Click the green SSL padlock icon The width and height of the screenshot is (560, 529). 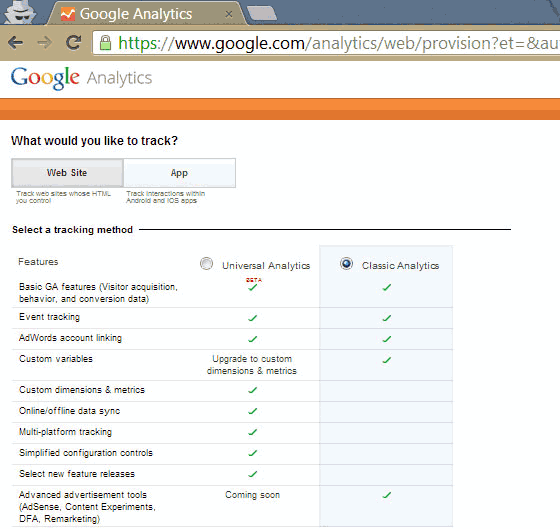105,43
